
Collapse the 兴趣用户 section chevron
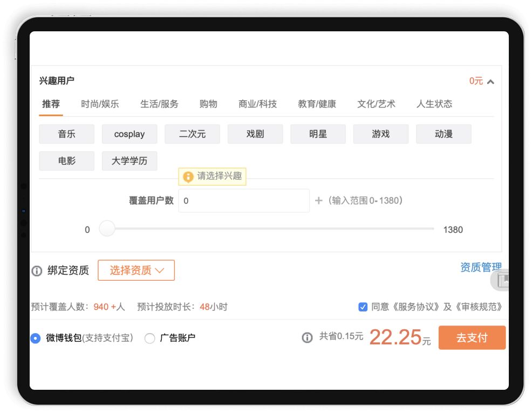coord(490,82)
